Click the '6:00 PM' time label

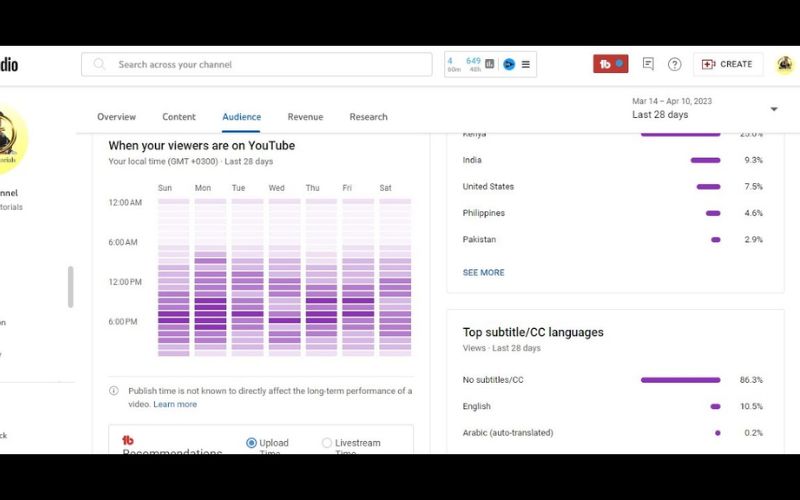click(x=122, y=322)
